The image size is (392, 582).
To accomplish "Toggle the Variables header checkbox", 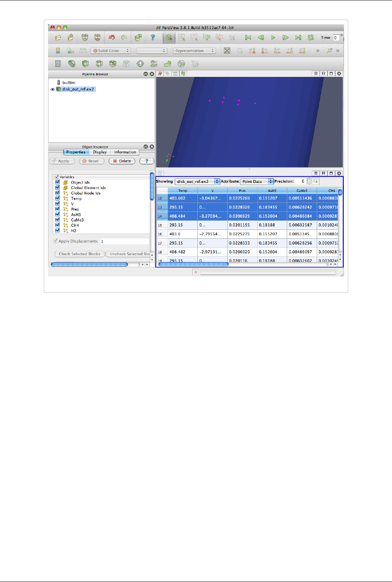I will coord(57,177).
